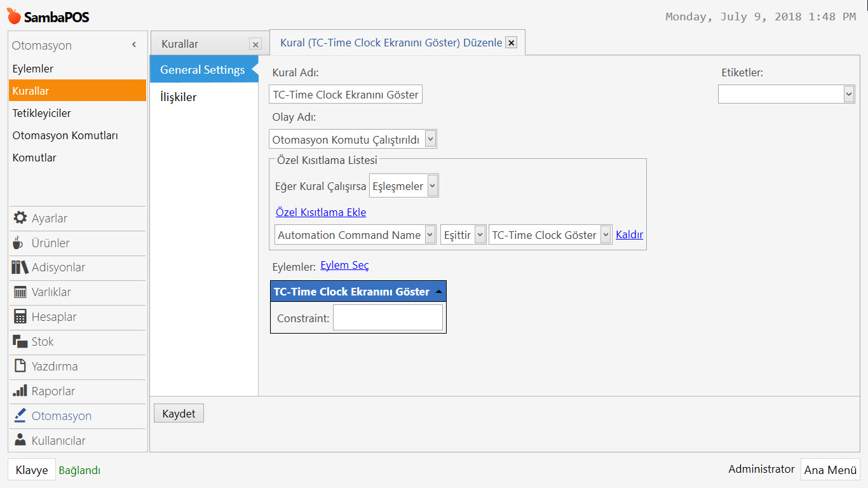The width and height of the screenshot is (868, 488).
Task: Open the Eşittir operator dropdown
Action: click(480, 234)
